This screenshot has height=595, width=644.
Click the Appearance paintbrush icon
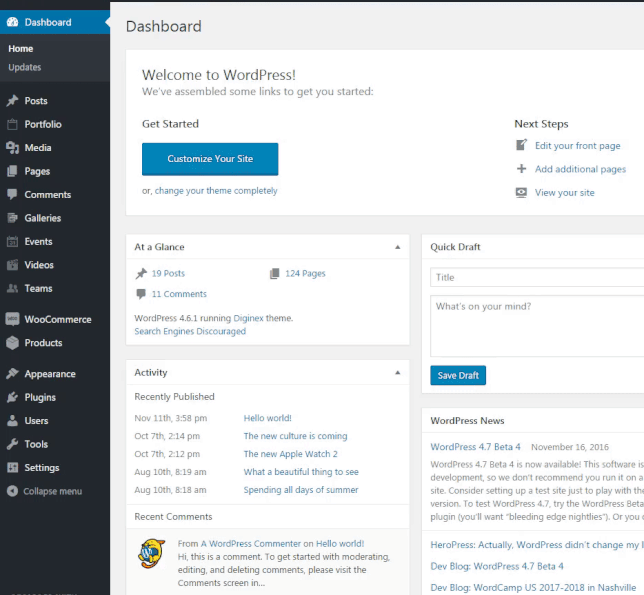click(12, 374)
